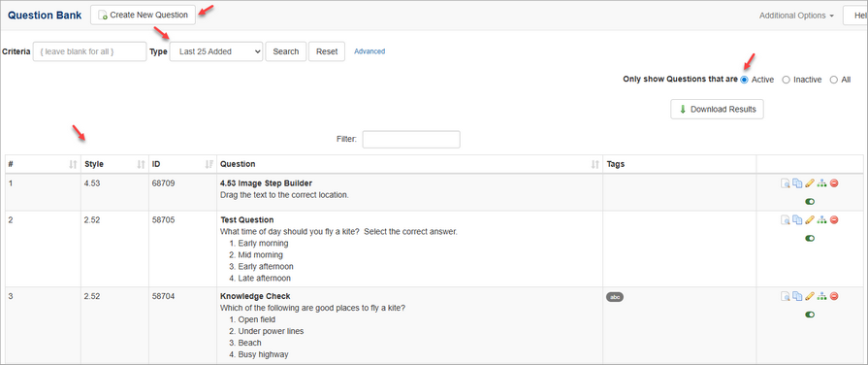
Task: Delete question 68709 with the red icon
Action: [834, 183]
